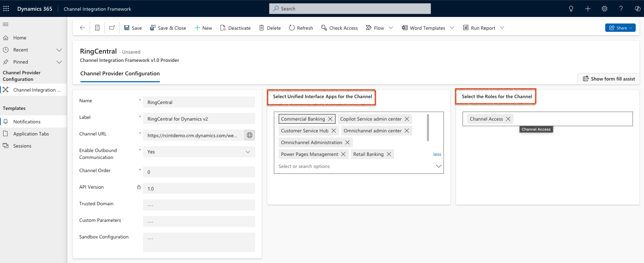Remove Customer Service Hub tag
The height and width of the screenshot is (263, 644).
(334, 131)
